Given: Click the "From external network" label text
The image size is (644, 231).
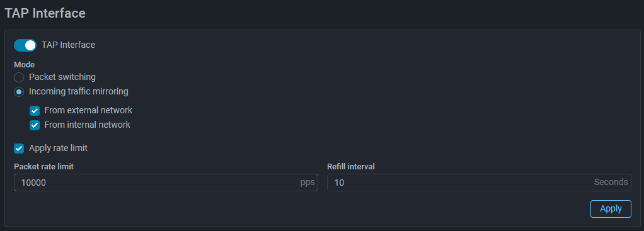Looking at the screenshot, I should (x=88, y=110).
